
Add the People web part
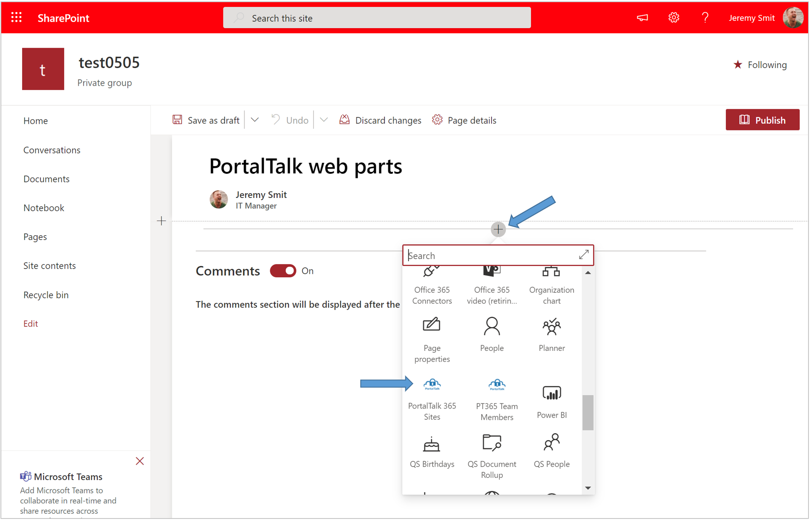pos(492,335)
